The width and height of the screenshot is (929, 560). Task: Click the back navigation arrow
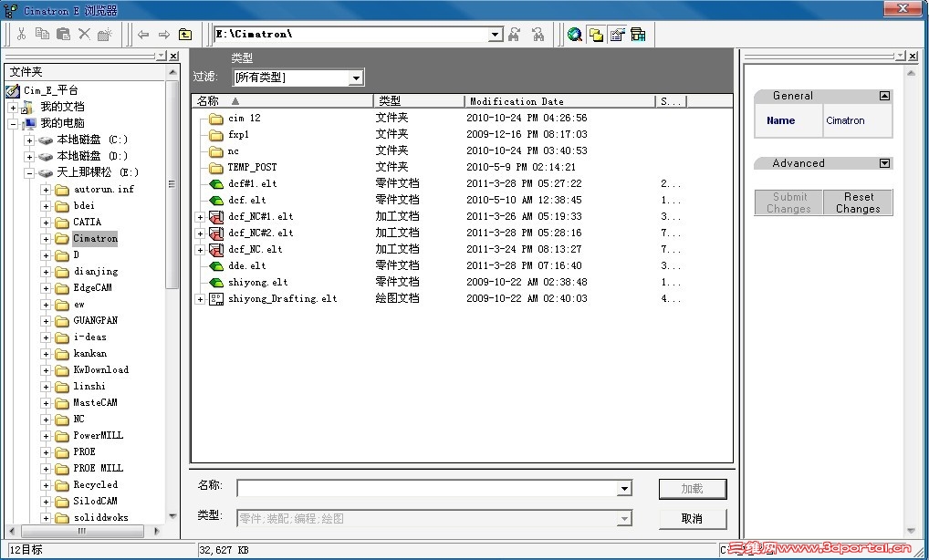pos(143,34)
